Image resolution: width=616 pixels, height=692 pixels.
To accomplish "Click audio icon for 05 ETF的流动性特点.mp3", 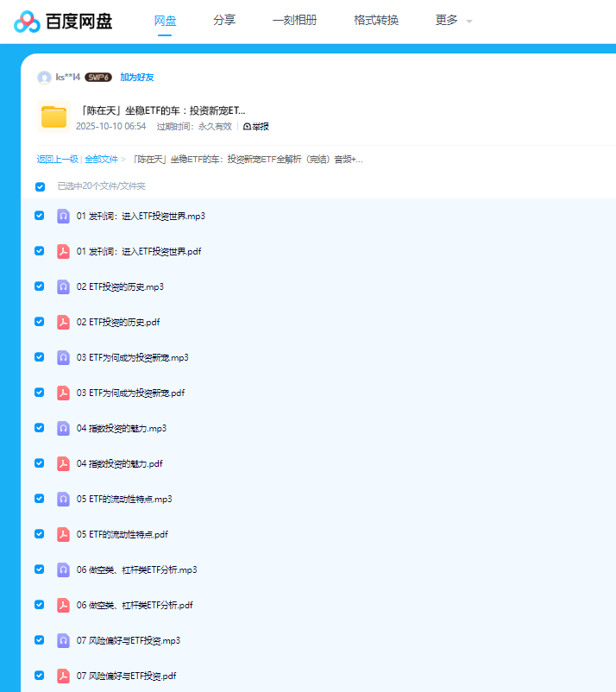I will 64,499.
